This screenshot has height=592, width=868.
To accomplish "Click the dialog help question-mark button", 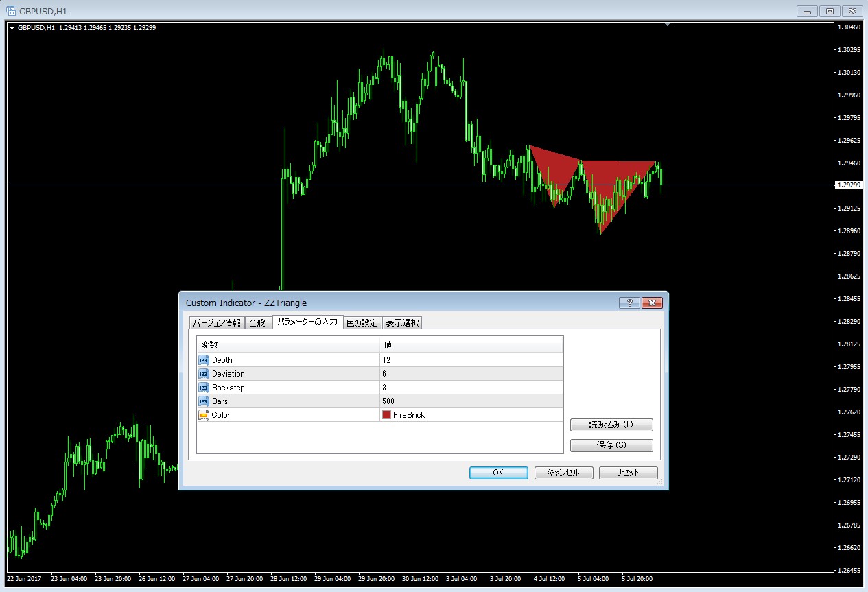I will (629, 303).
